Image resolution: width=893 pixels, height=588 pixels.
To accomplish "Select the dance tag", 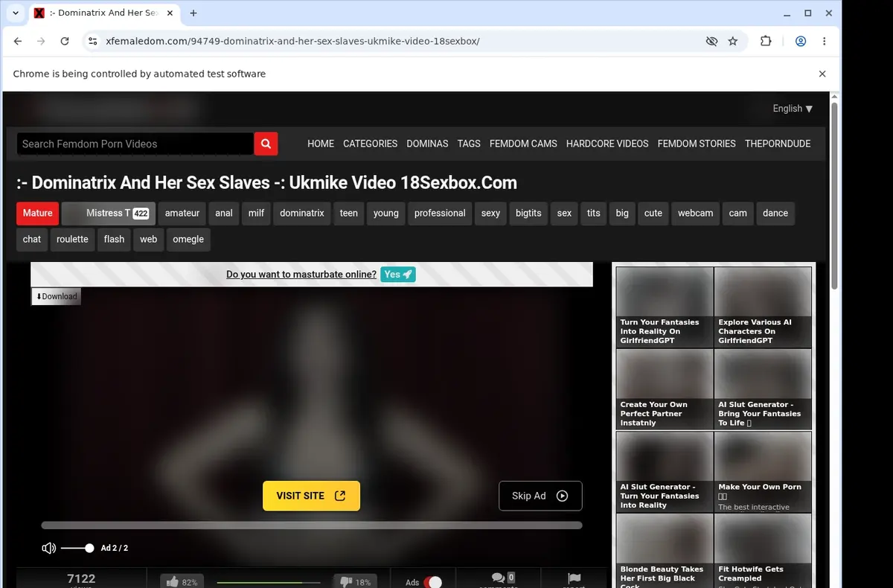I will pyautogui.click(x=775, y=213).
